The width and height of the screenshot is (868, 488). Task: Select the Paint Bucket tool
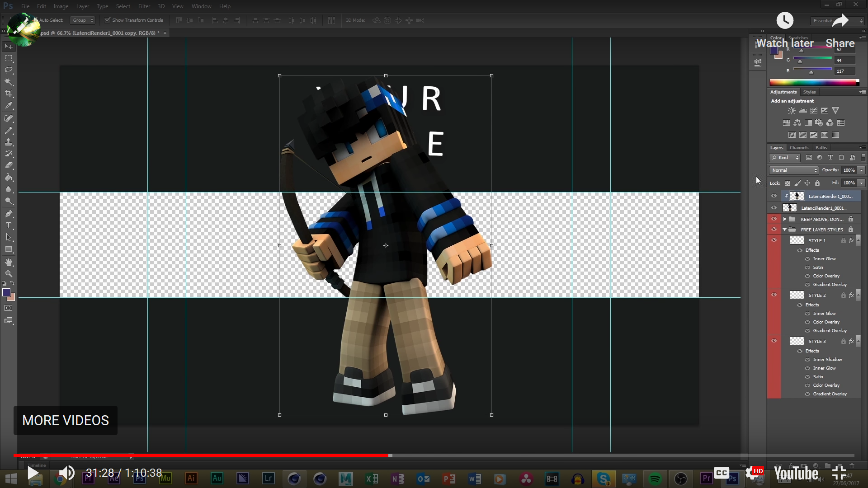[9, 177]
